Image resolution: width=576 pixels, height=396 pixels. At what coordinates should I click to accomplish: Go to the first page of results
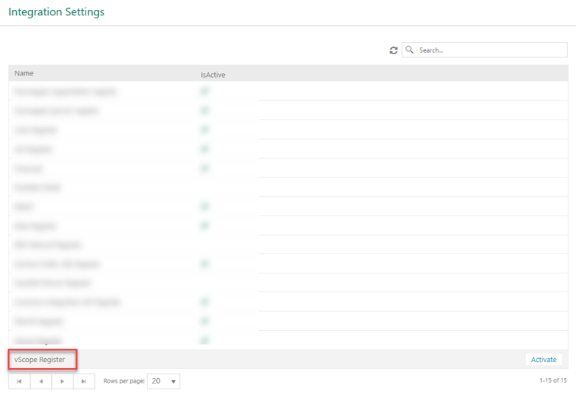[19, 381]
